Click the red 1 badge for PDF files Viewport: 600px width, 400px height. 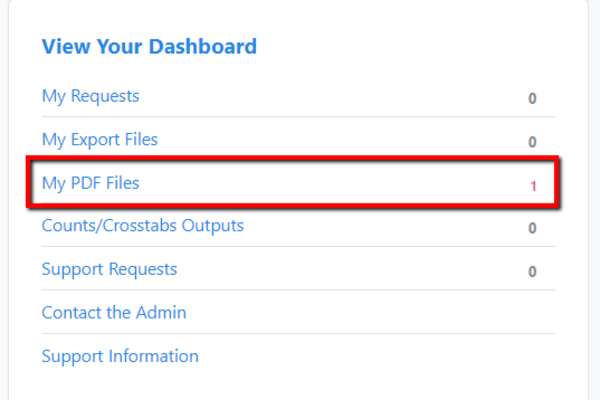(533, 186)
